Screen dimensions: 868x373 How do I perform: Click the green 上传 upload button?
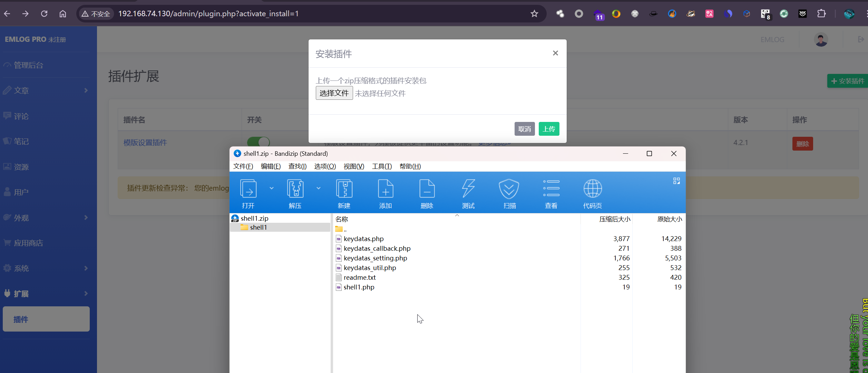[x=549, y=129]
